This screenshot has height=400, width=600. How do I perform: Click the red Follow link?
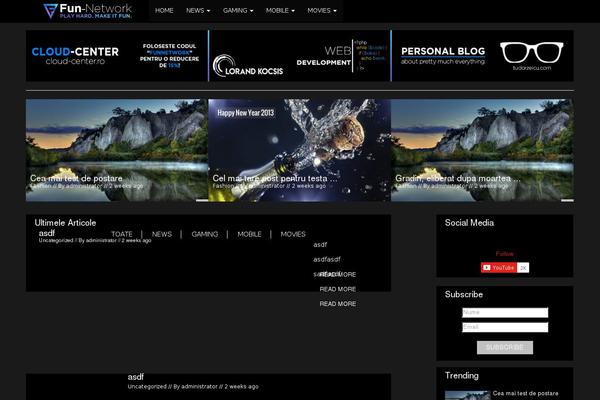click(x=505, y=254)
